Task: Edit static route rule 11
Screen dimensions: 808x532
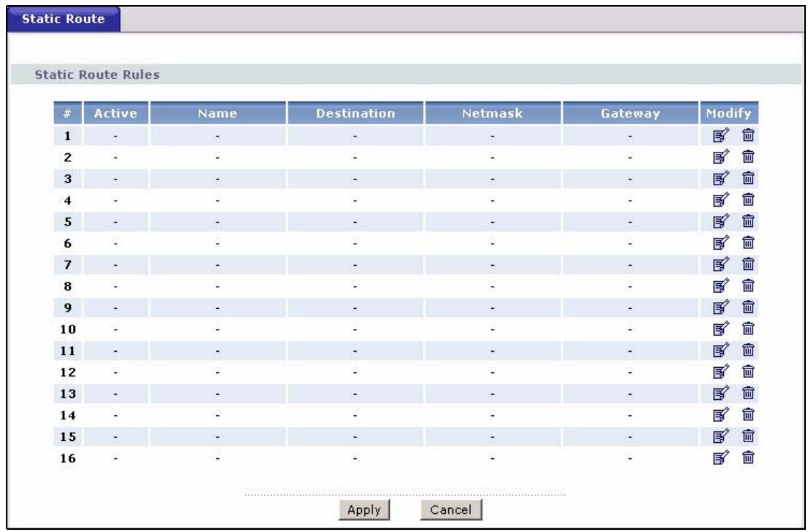Action: [x=721, y=350]
